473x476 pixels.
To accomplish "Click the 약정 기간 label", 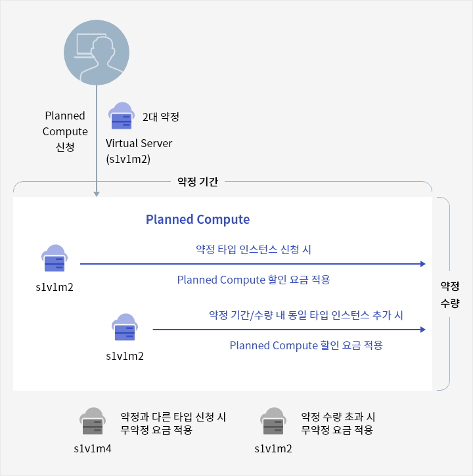I will [x=198, y=181].
